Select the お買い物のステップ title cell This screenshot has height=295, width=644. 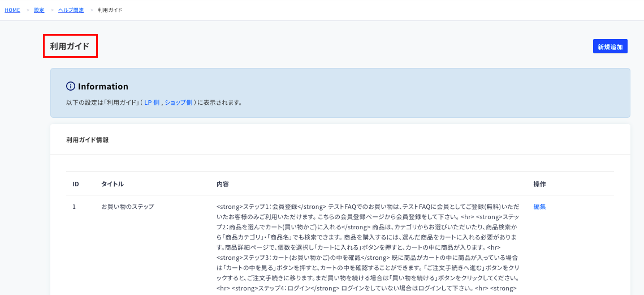click(x=128, y=207)
